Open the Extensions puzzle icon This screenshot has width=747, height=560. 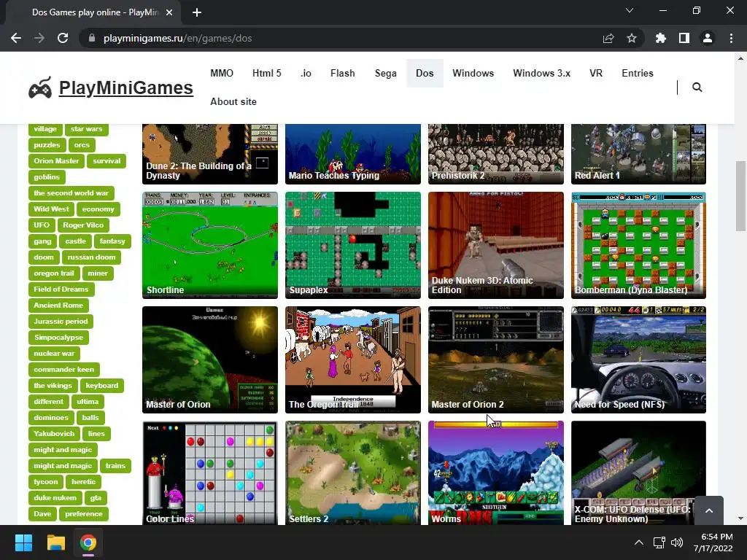pos(661,38)
